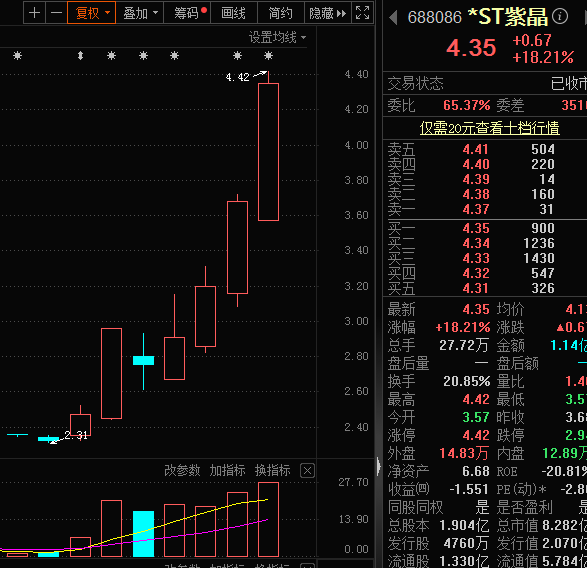Click the 买三 price 4.33
587x568 pixels.
(475, 258)
